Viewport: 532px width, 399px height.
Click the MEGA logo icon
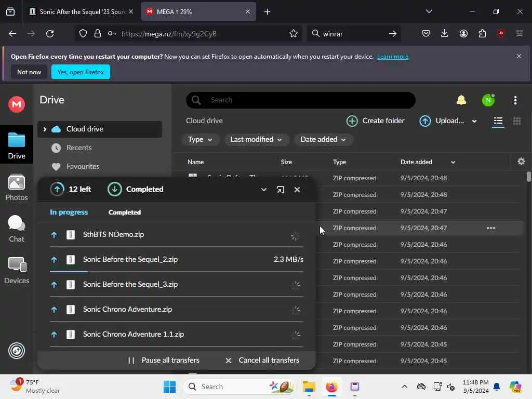point(17,104)
